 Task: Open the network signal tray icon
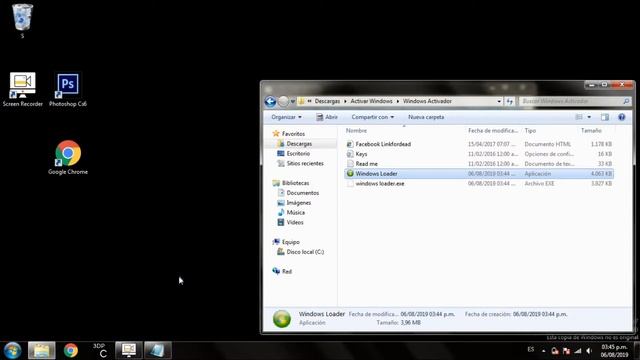578,351
